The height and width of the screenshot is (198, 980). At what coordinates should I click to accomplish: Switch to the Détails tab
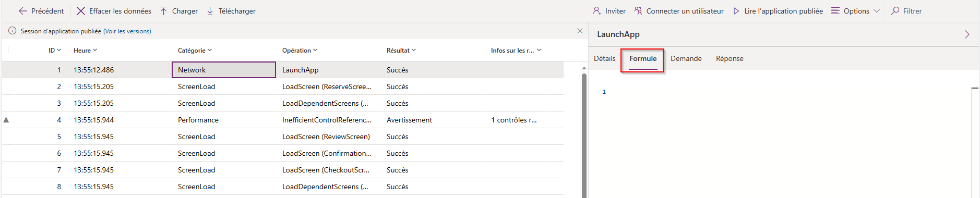coord(605,59)
